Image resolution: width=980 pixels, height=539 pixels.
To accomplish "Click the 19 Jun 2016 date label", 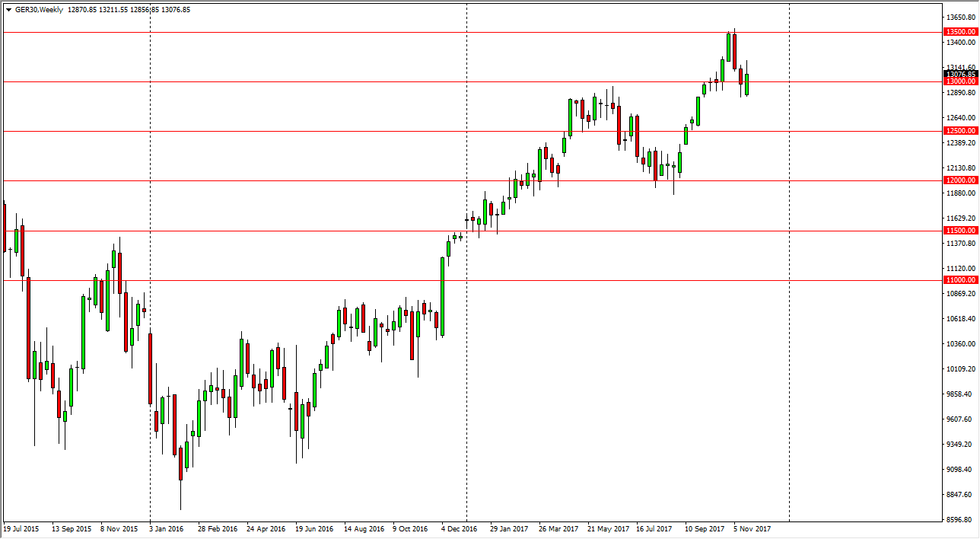I will (314, 528).
